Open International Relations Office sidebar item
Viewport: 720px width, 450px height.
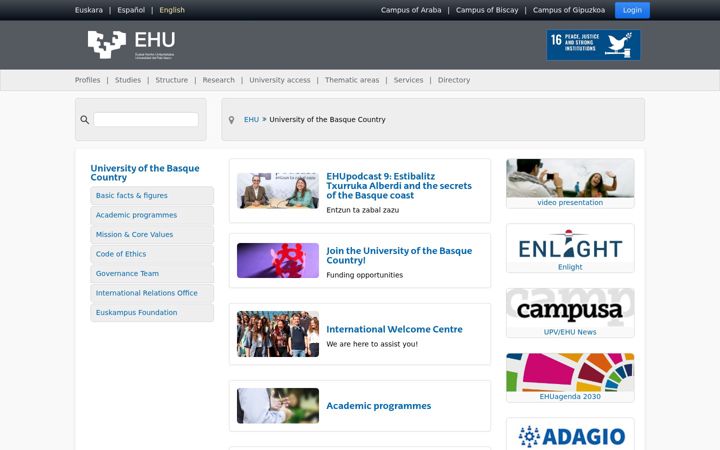click(152, 293)
